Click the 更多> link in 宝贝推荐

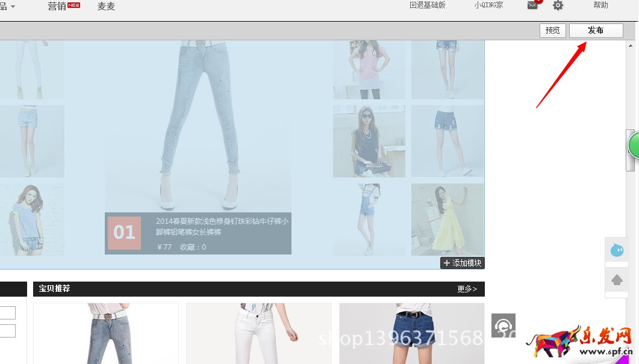pos(467,289)
